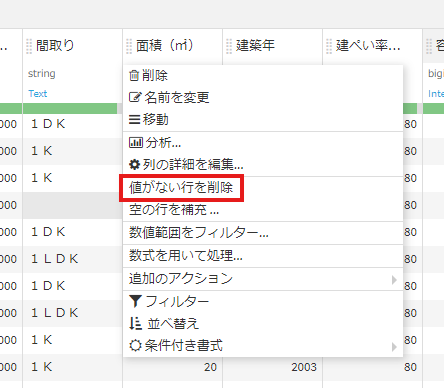The width and height of the screenshot is (444, 388).
Task: Click the 20 cell in 面積 column
Action: 173,367
